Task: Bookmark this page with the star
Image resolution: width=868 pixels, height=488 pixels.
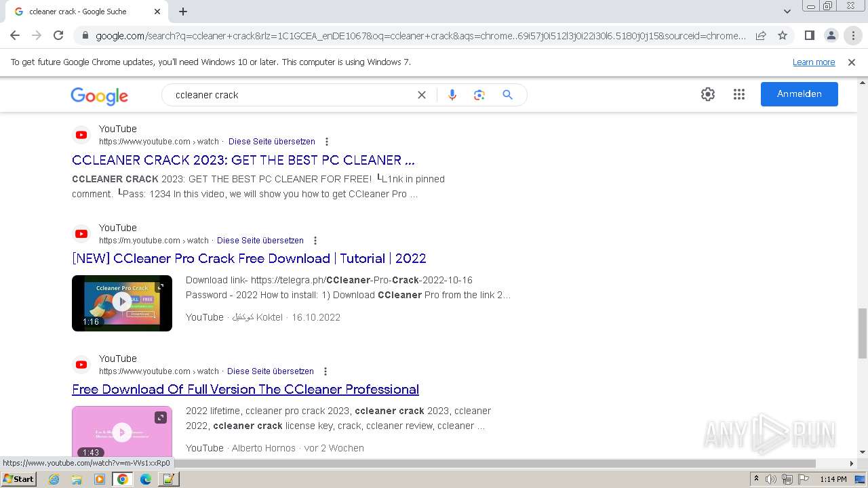Action: tap(783, 36)
